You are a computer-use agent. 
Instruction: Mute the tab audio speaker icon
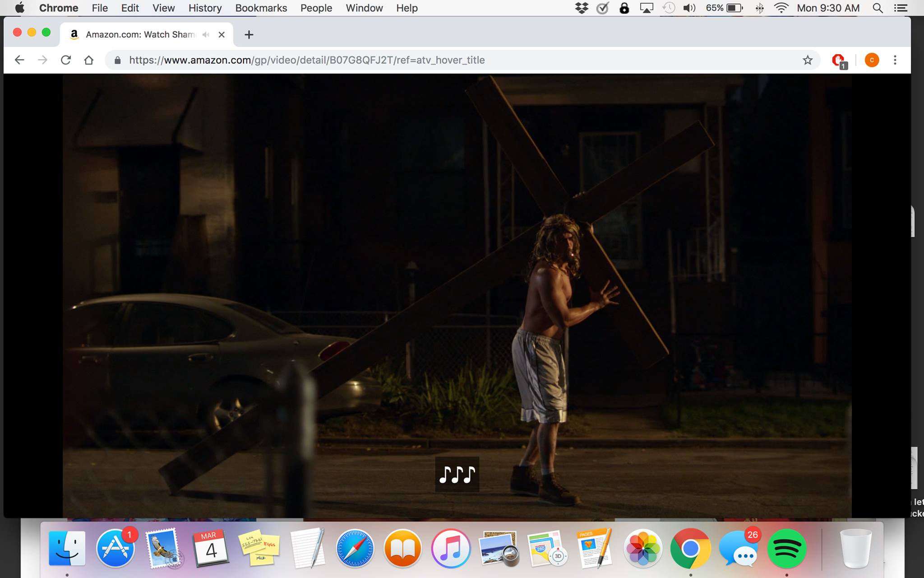[x=206, y=34]
